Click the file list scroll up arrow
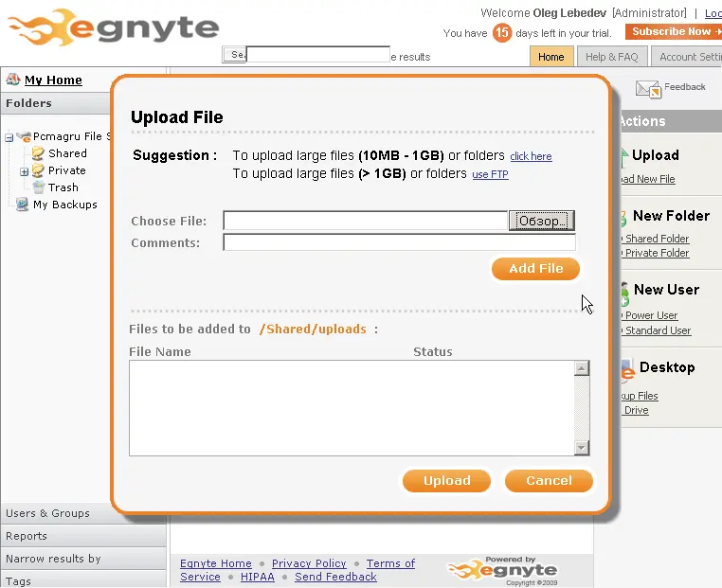 click(x=582, y=368)
